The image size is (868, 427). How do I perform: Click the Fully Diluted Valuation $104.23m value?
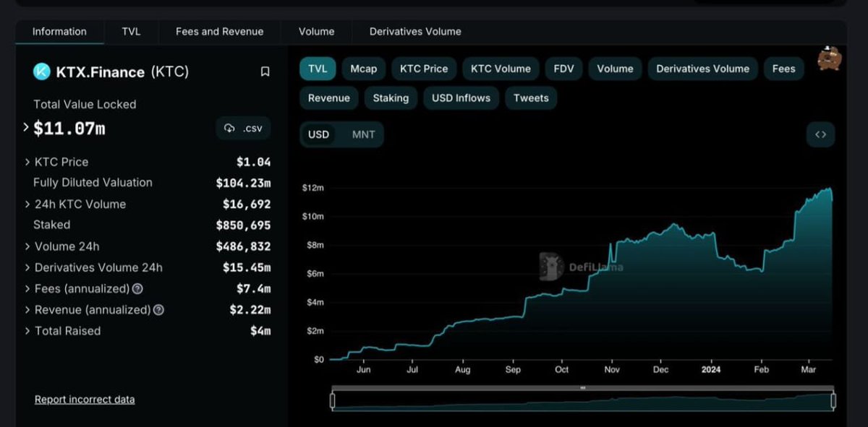(243, 183)
